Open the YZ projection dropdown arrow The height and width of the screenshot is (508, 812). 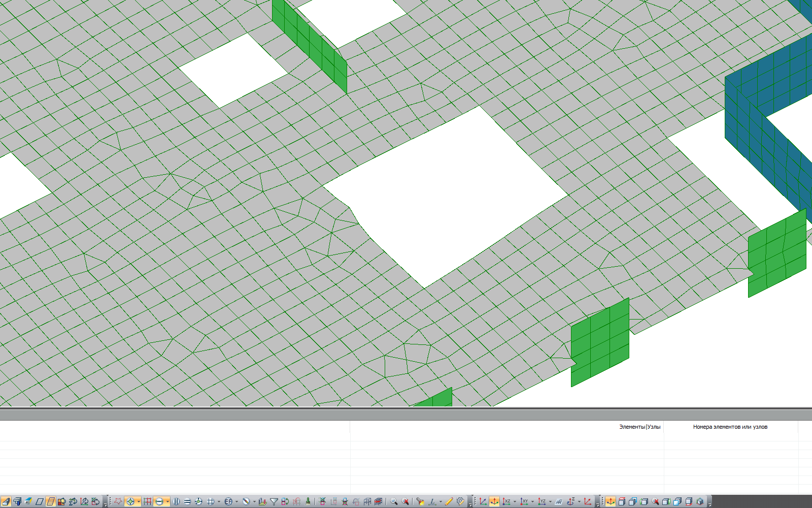550,502
